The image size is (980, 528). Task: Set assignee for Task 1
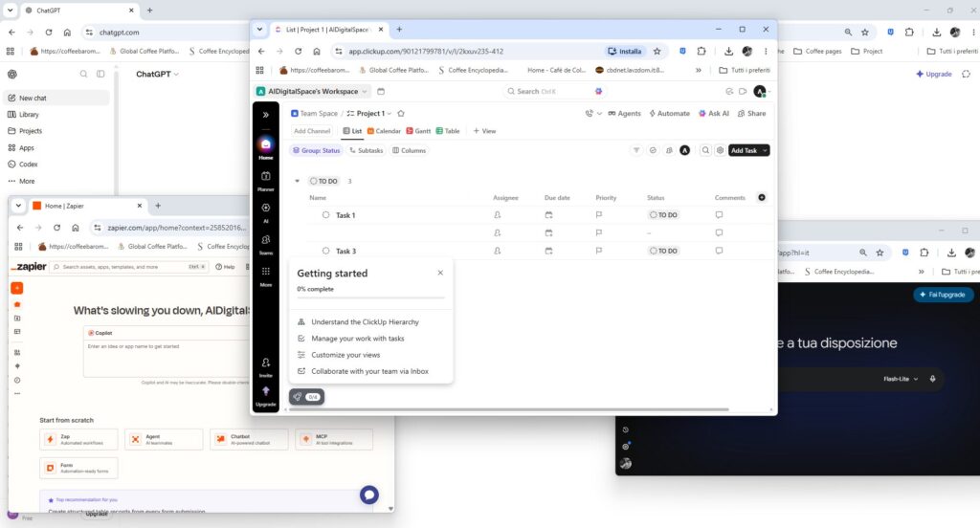tap(498, 215)
